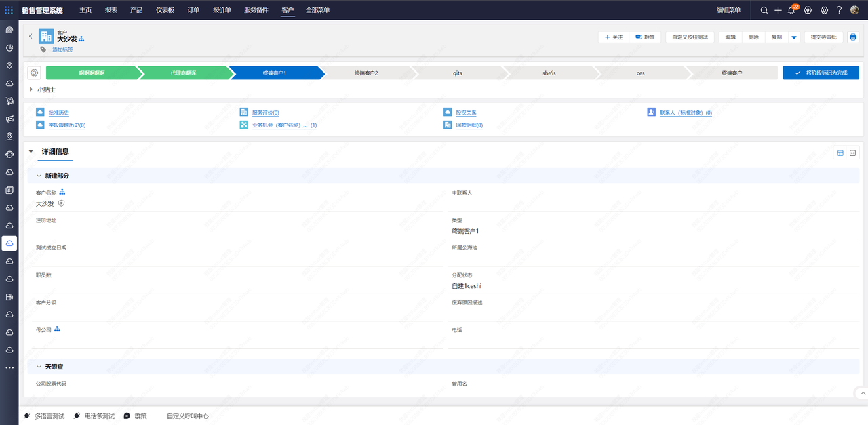Click the 将阶段标记为完成 button
This screenshot has height=425, width=868.
click(821, 73)
